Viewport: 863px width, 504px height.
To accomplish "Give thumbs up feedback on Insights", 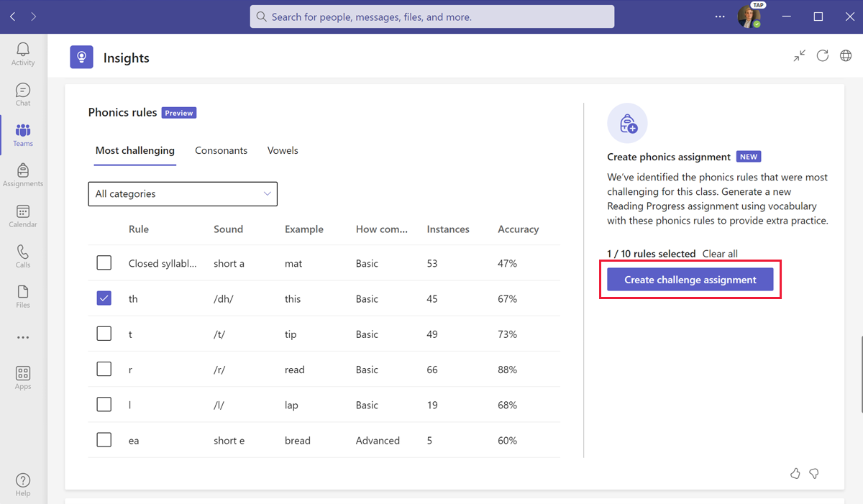I will pyautogui.click(x=795, y=473).
